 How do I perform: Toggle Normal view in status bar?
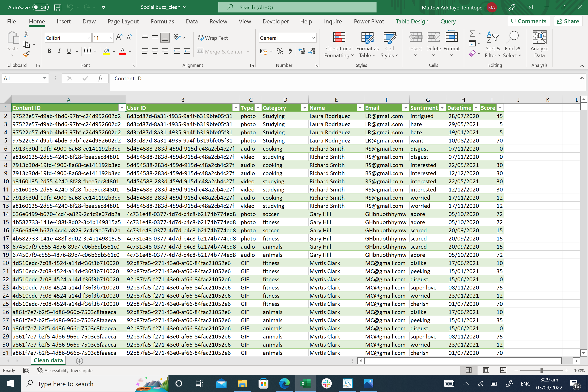(x=469, y=370)
